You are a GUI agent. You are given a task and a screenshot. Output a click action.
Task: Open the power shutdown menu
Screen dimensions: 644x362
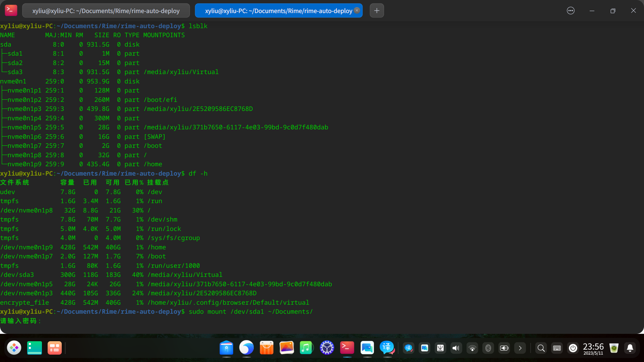point(573,348)
